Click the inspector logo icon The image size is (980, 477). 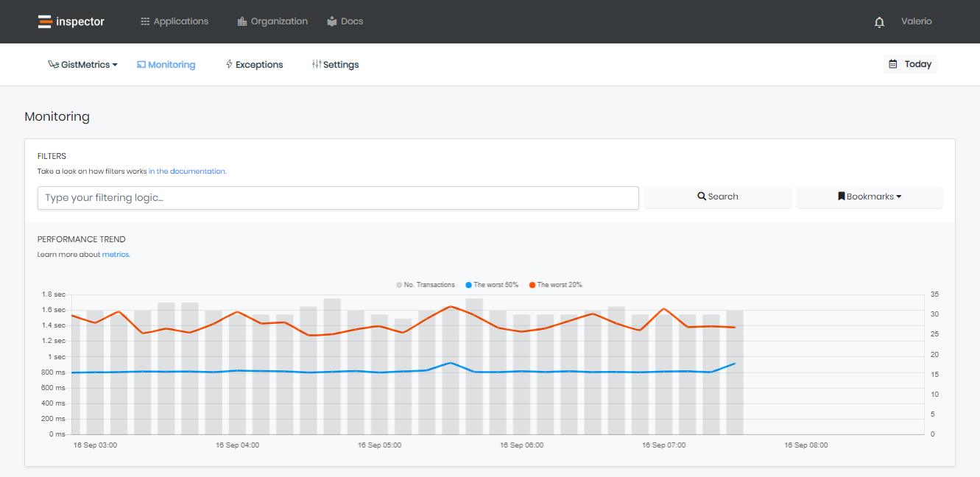[45, 21]
